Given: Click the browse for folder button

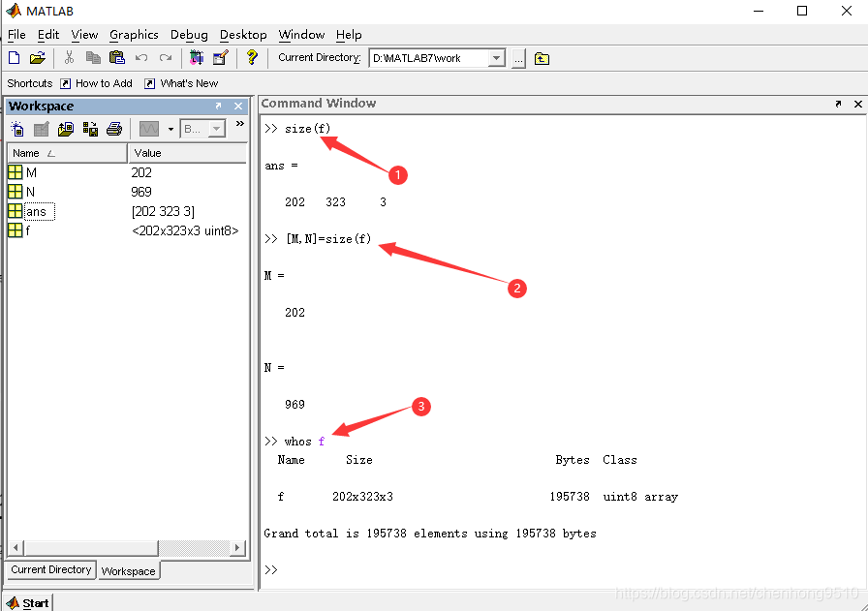Looking at the screenshot, I should pyautogui.click(x=518, y=59).
